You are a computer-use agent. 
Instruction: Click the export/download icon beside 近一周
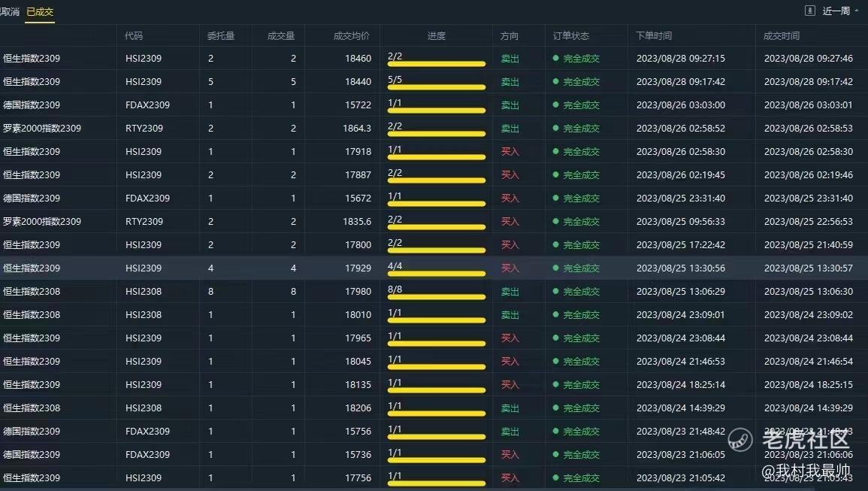pos(810,11)
